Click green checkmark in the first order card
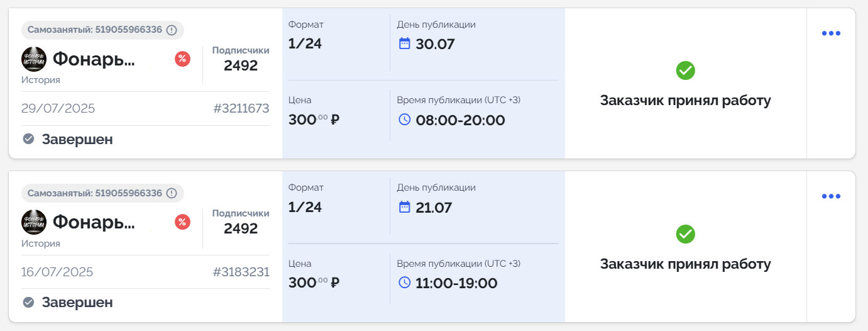This screenshot has width=868, height=331. [x=685, y=70]
